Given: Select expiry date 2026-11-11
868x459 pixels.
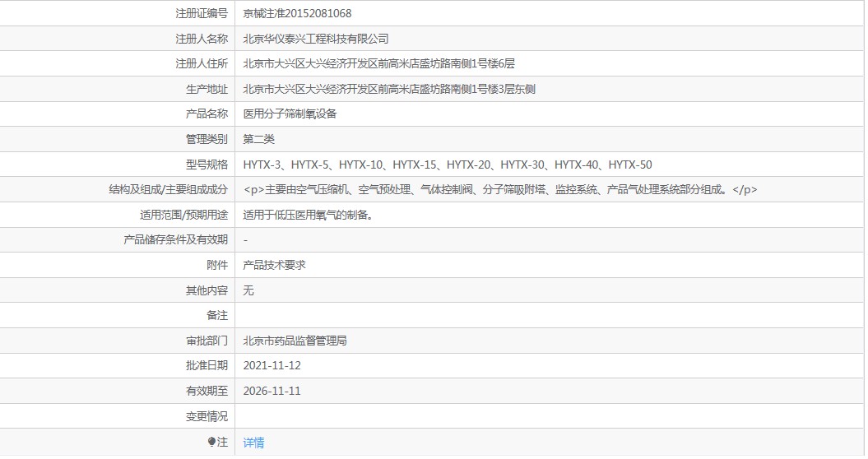Looking at the screenshot, I should [x=272, y=391].
